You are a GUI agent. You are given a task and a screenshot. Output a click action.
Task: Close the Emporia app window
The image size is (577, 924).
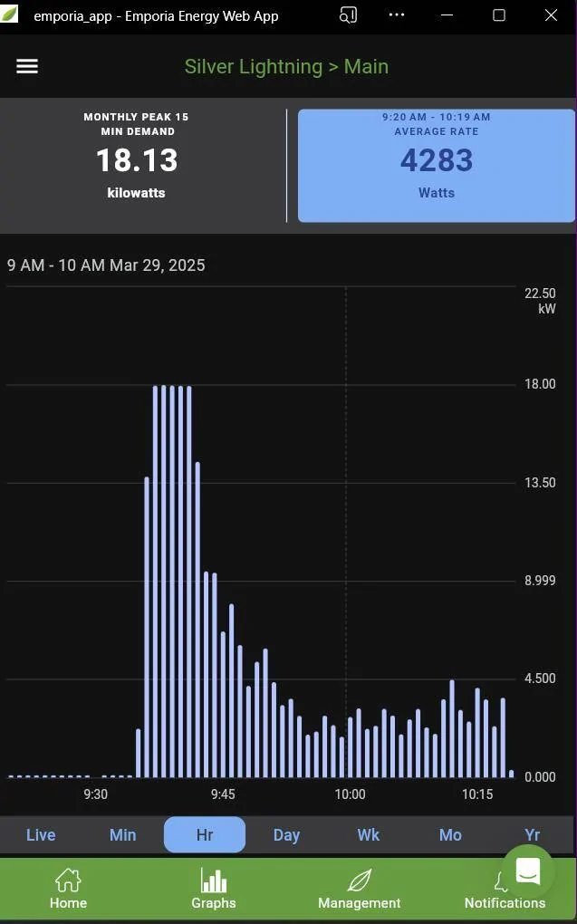point(551,15)
